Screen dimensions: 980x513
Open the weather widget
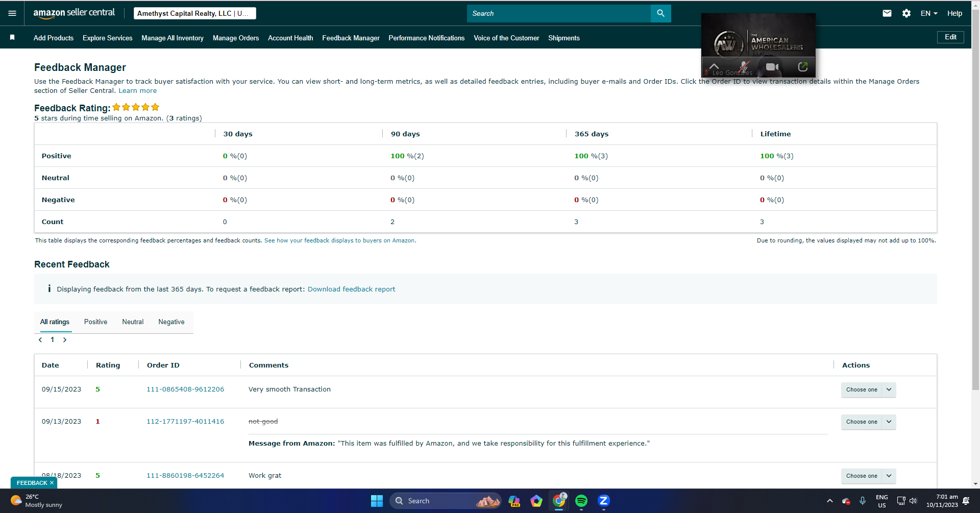coord(37,501)
